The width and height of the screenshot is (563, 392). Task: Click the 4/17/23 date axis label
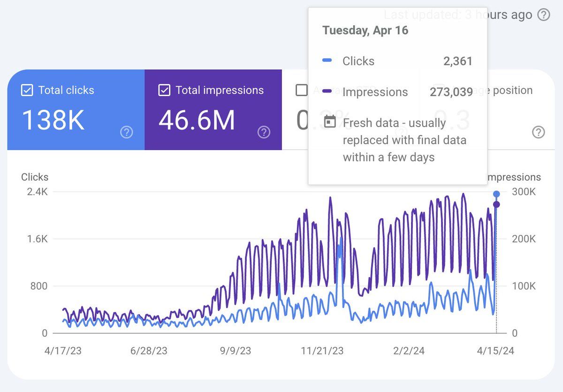[62, 351]
